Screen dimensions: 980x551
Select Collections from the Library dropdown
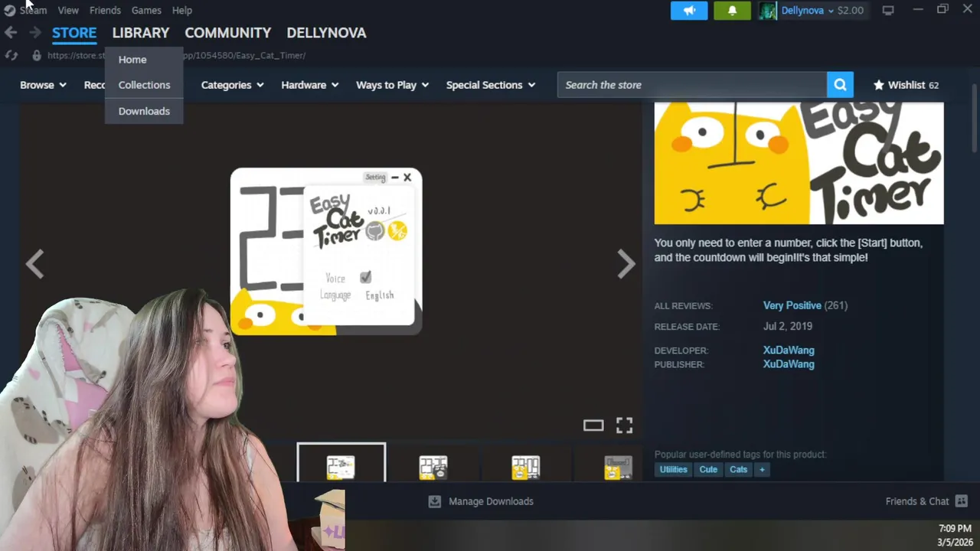(x=144, y=85)
